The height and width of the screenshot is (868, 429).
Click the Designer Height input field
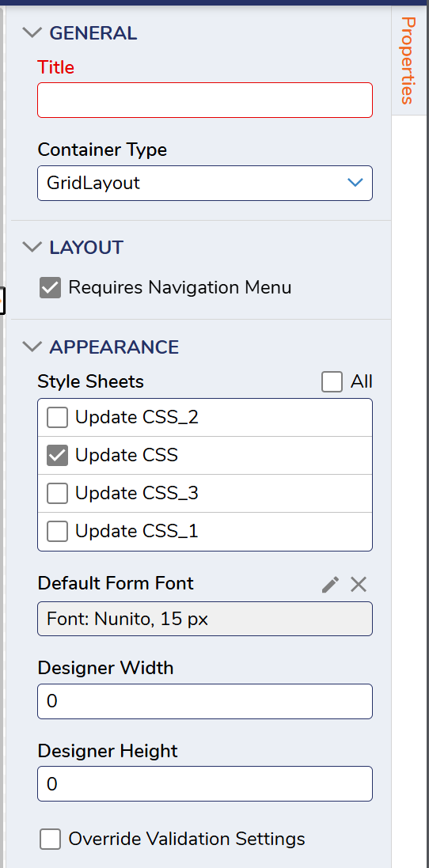[x=205, y=784]
